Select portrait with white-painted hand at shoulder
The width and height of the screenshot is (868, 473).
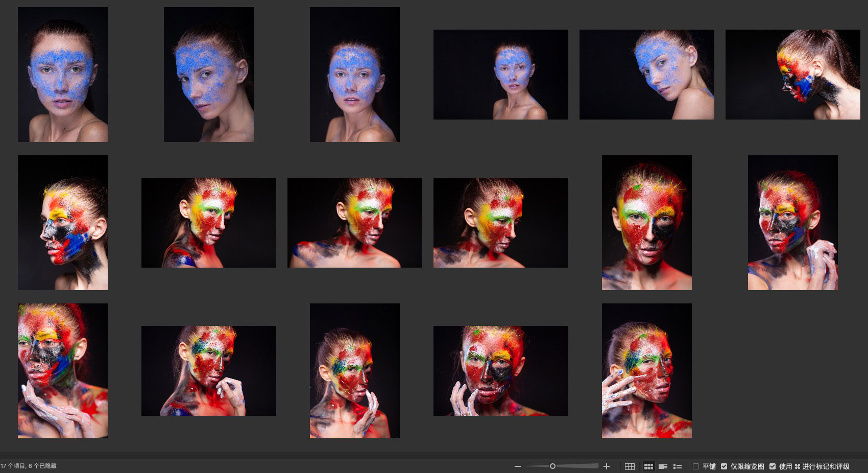tap(792, 223)
